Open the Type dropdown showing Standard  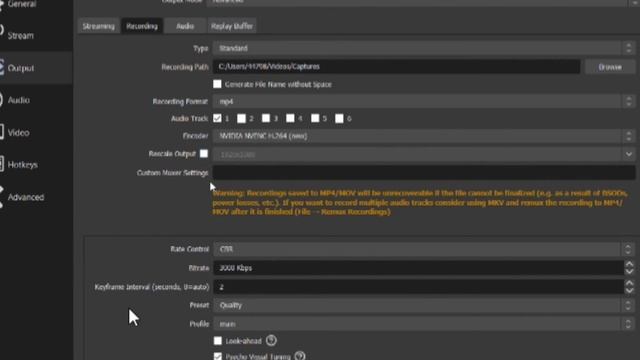point(424,48)
